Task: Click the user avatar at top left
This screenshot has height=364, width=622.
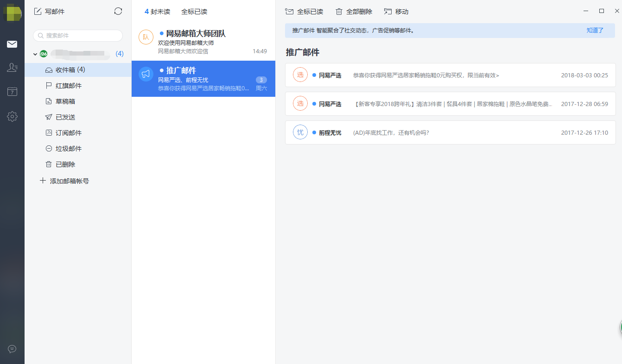Action: (x=12, y=13)
